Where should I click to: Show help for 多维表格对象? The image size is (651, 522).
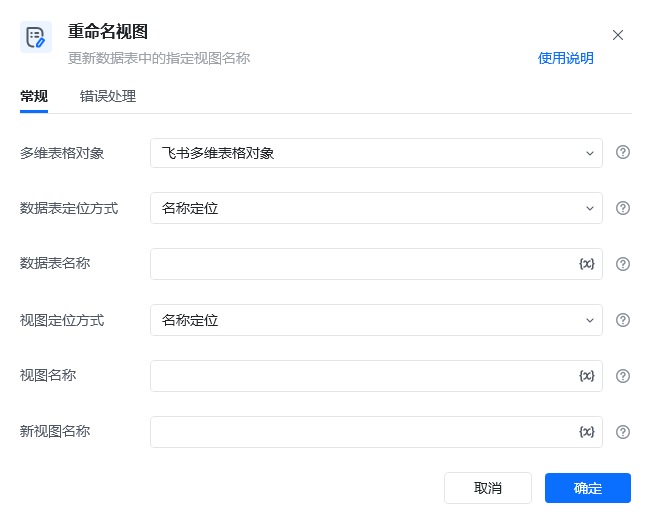pyautogui.click(x=622, y=152)
